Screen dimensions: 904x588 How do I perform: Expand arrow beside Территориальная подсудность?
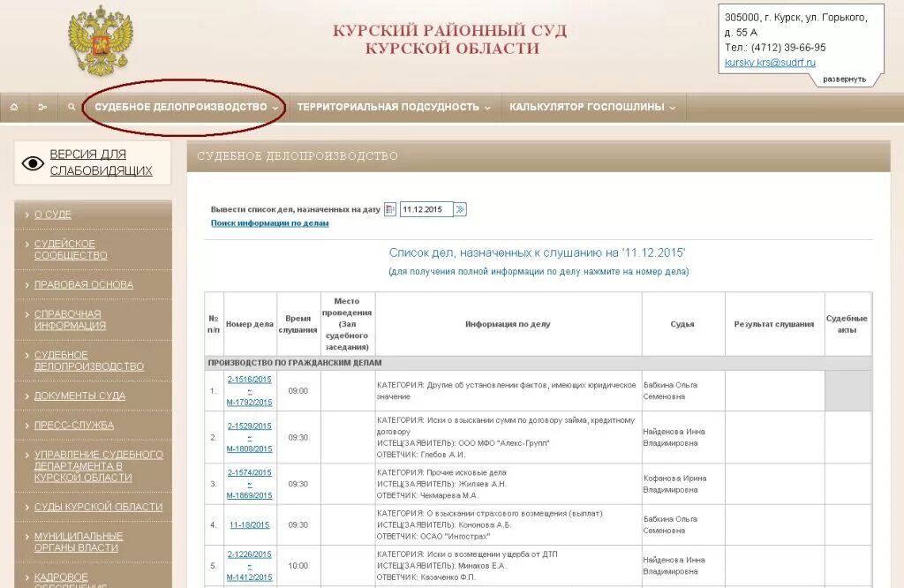(487, 108)
